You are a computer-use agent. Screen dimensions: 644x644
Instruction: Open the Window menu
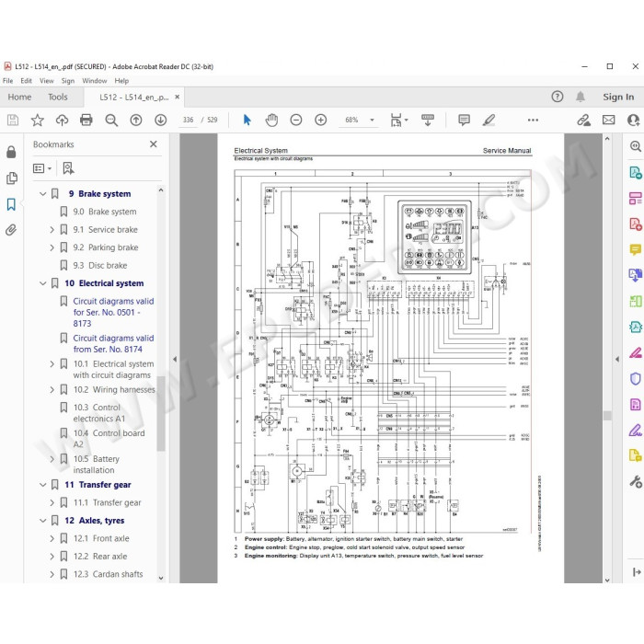(95, 81)
